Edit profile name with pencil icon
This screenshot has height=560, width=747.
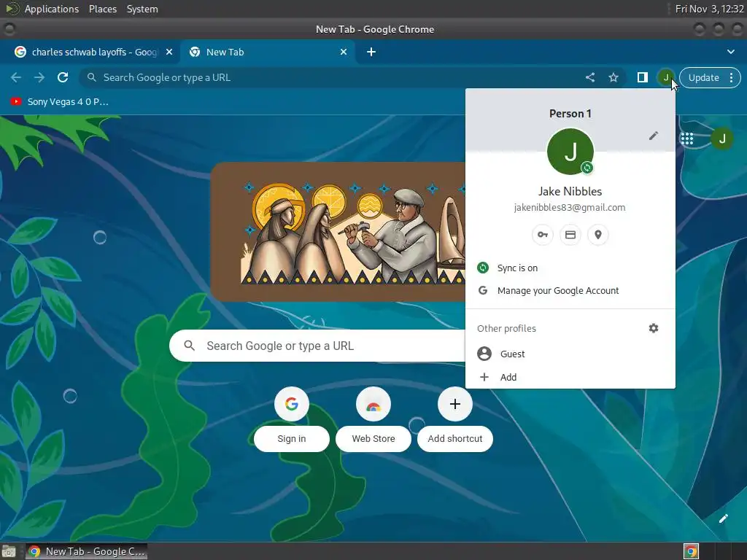[x=654, y=136]
